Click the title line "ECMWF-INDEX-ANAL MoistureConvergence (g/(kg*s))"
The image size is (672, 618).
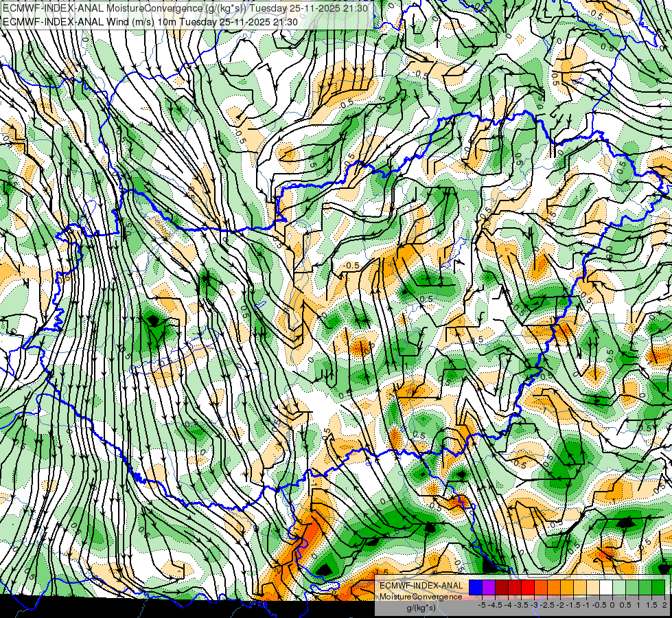[x=125, y=8]
